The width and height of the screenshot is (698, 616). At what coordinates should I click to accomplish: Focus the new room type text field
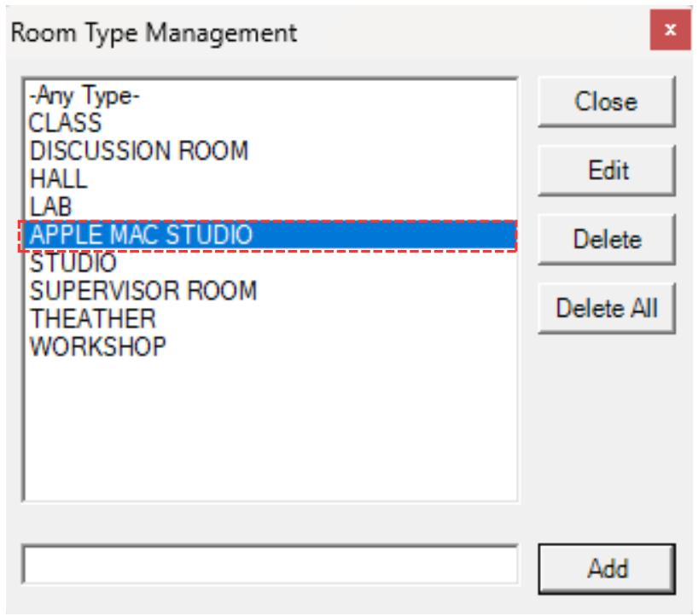270,566
